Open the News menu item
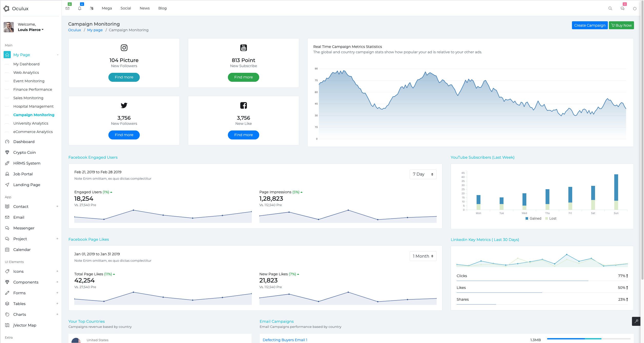 (x=145, y=8)
